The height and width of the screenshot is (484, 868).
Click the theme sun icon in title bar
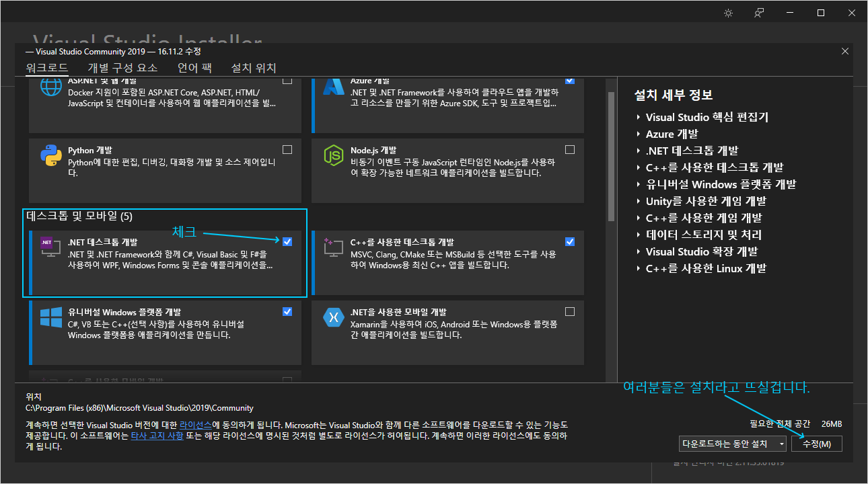(728, 13)
